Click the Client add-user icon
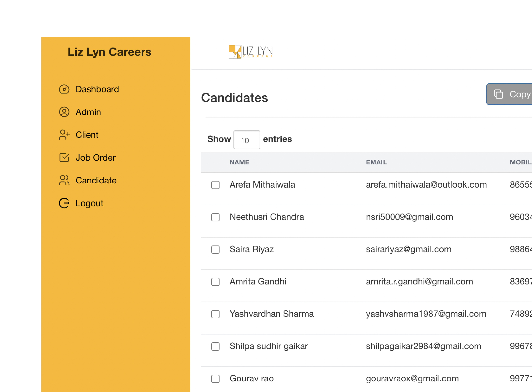 [64, 135]
